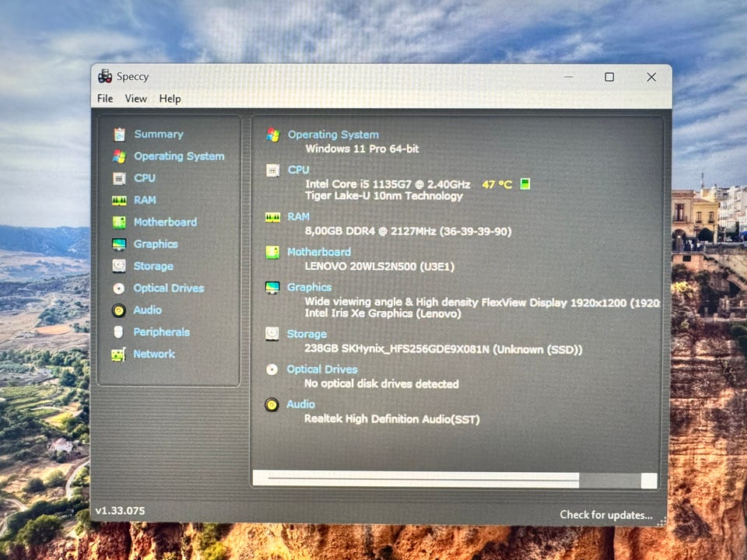Close the Speccy window

[x=651, y=77]
